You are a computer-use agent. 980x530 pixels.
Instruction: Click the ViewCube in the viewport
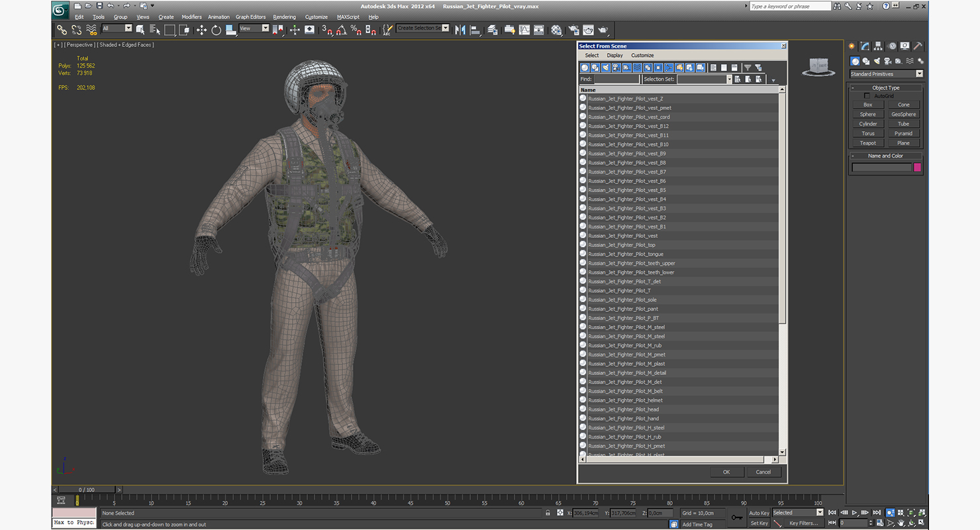[818, 66]
